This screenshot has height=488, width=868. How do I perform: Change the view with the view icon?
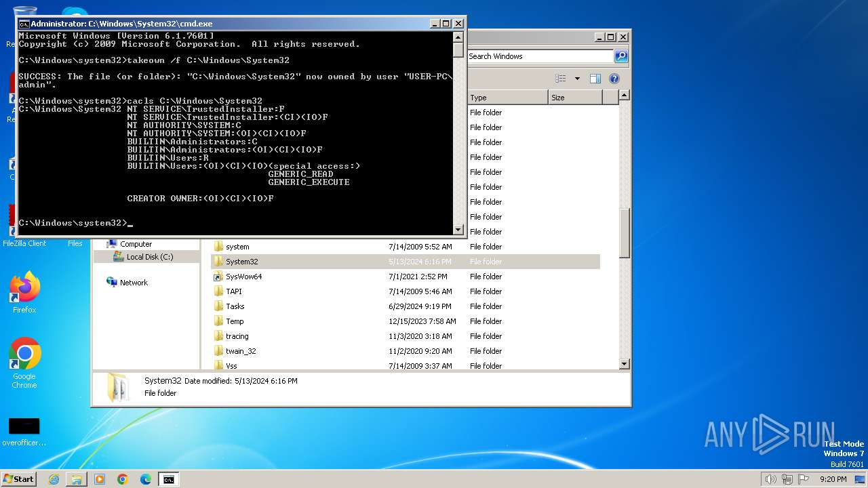(x=560, y=79)
